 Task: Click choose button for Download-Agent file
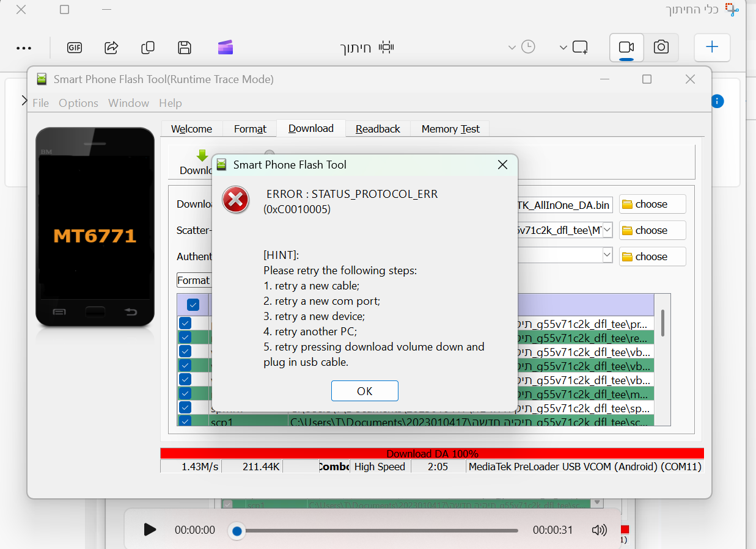point(652,204)
